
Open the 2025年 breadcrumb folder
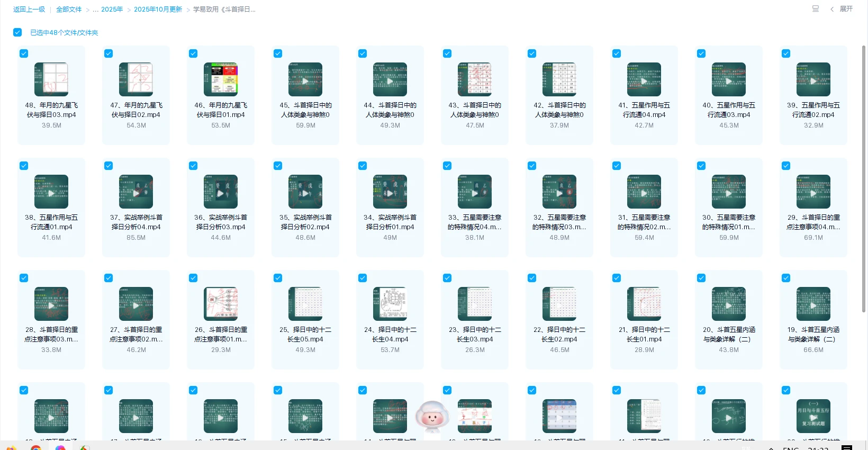pyautogui.click(x=112, y=10)
